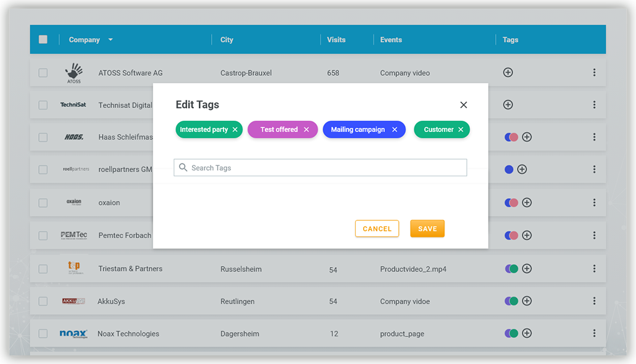Screen dimensions: 636x364
Task: Click the Cancel button
Action: point(377,229)
